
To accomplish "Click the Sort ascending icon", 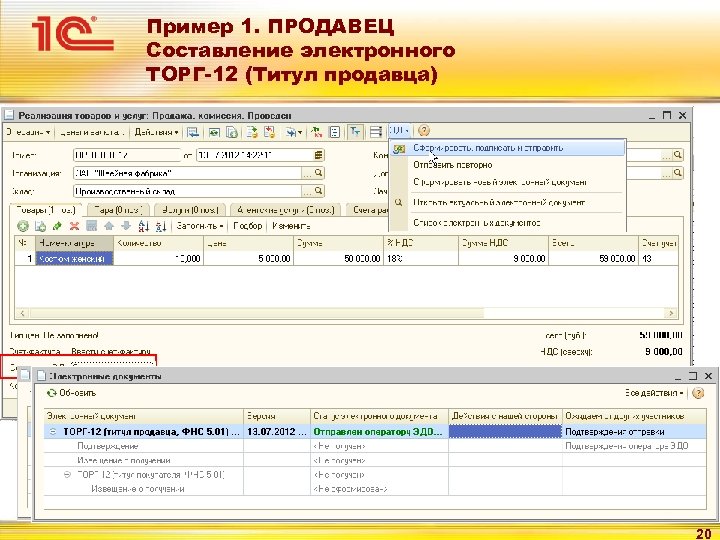I will coord(144,226).
